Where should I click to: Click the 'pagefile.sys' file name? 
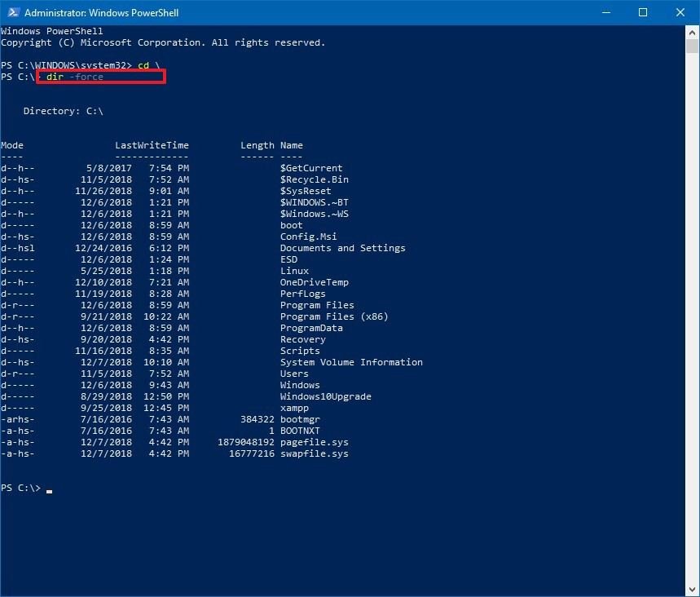pyautogui.click(x=314, y=442)
